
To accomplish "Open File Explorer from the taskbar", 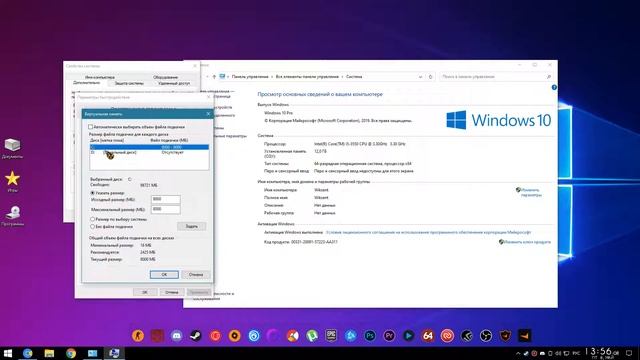I will 49,353.
